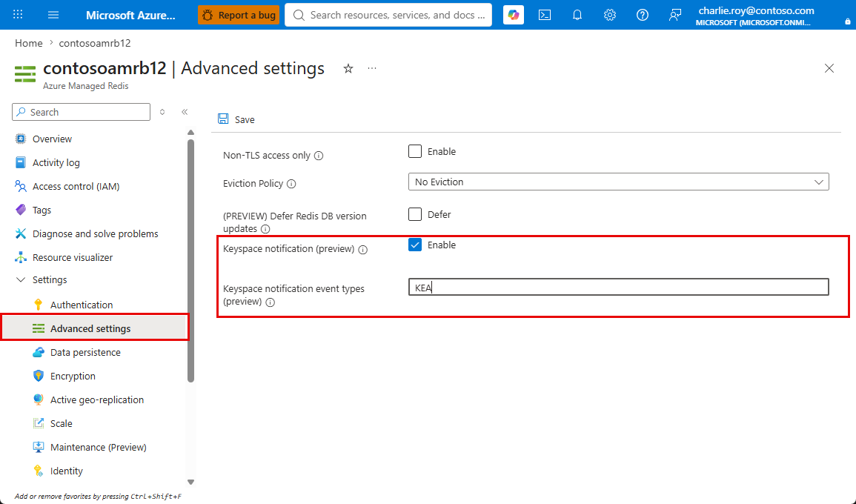Open Active geo-replication
Image resolution: width=856 pixels, height=504 pixels.
coord(96,399)
